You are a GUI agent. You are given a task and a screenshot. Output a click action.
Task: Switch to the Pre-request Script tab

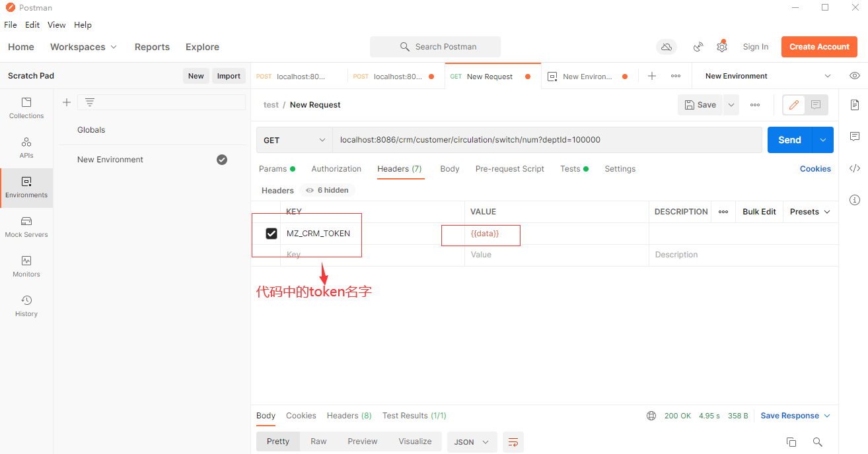510,169
